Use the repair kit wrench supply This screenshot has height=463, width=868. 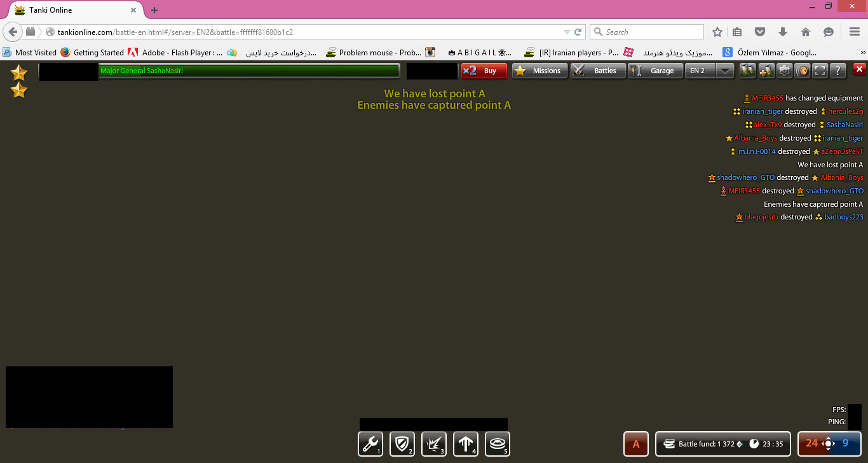(370, 443)
